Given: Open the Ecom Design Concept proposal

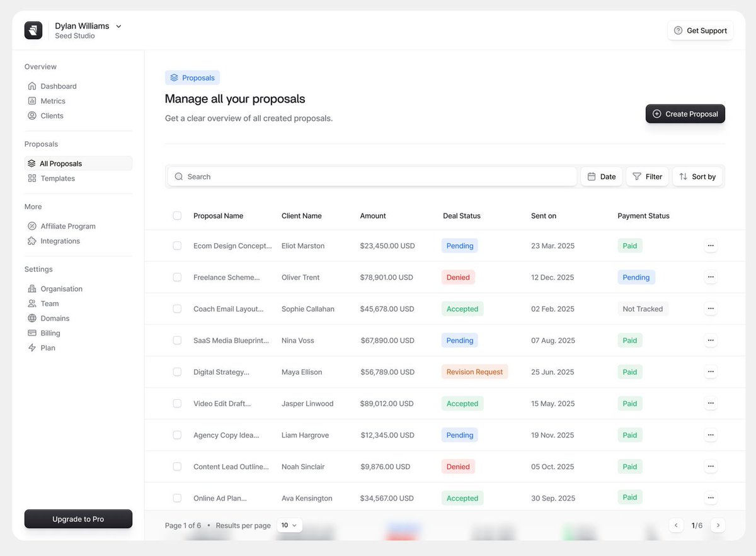Looking at the screenshot, I should pos(232,246).
